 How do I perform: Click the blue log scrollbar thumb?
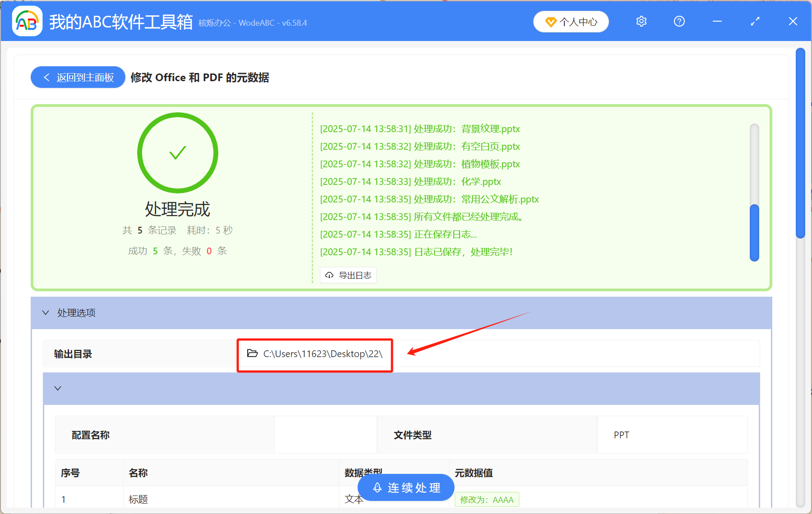(x=754, y=233)
